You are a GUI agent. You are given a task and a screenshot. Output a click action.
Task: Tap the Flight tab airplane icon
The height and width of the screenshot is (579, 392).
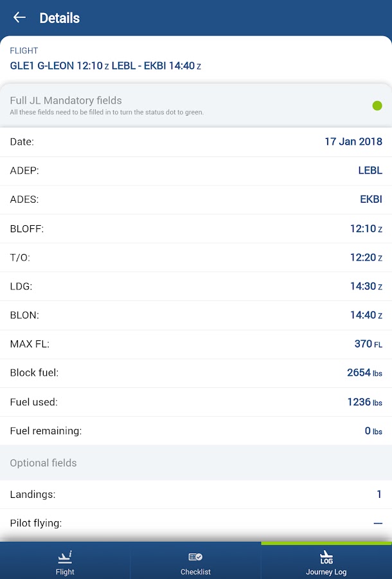pos(65,557)
